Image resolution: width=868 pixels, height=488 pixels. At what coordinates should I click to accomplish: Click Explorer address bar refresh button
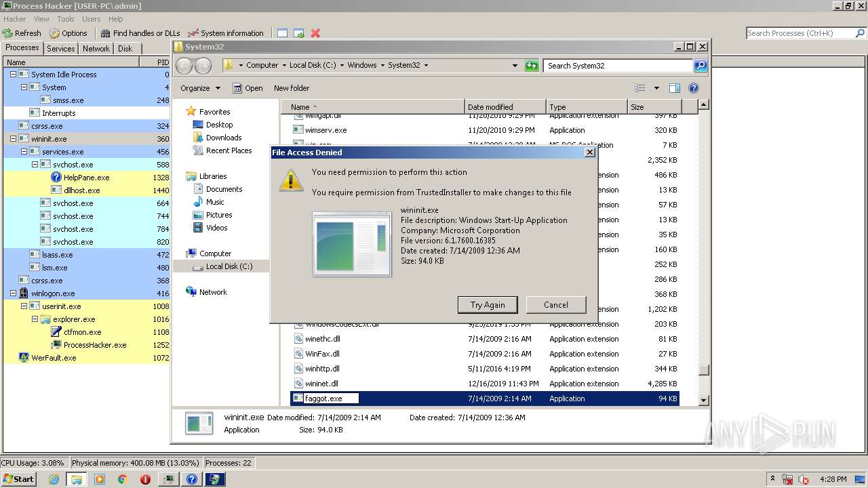(532, 66)
